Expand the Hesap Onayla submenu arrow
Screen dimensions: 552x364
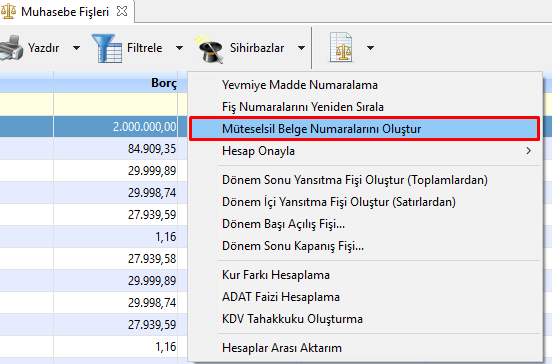pos(528,151)
